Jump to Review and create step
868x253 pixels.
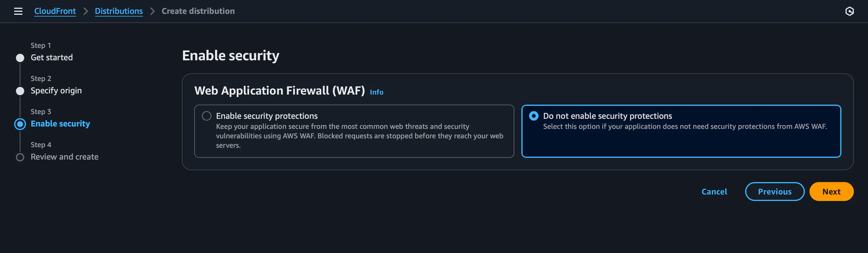[64, 157]
